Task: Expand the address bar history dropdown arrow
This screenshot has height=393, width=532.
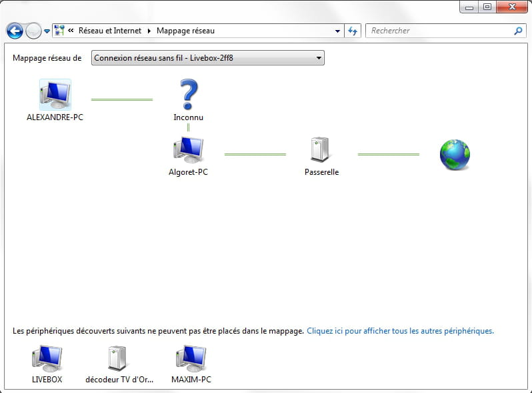Action: [x=337, y=31]
